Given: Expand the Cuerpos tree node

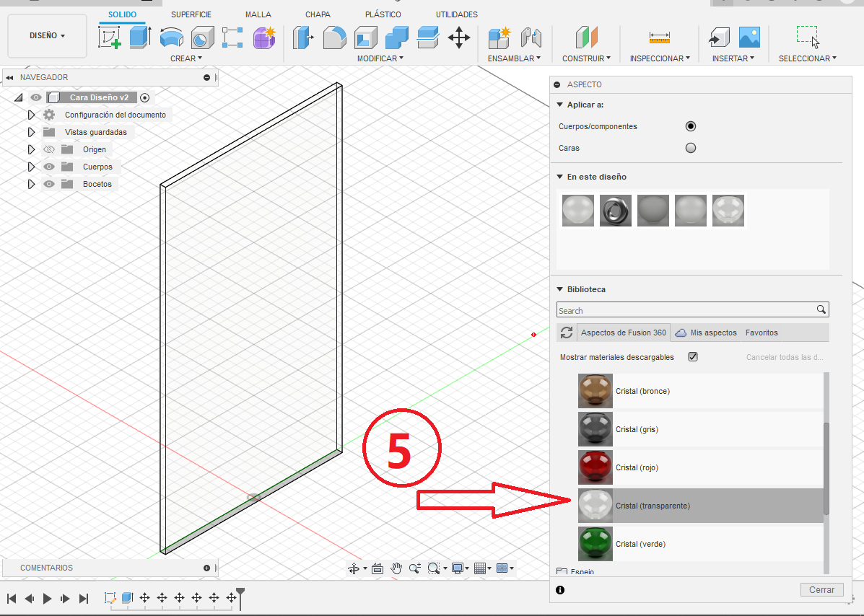Looking at the screenshot, I should click(x=31, y=167).
